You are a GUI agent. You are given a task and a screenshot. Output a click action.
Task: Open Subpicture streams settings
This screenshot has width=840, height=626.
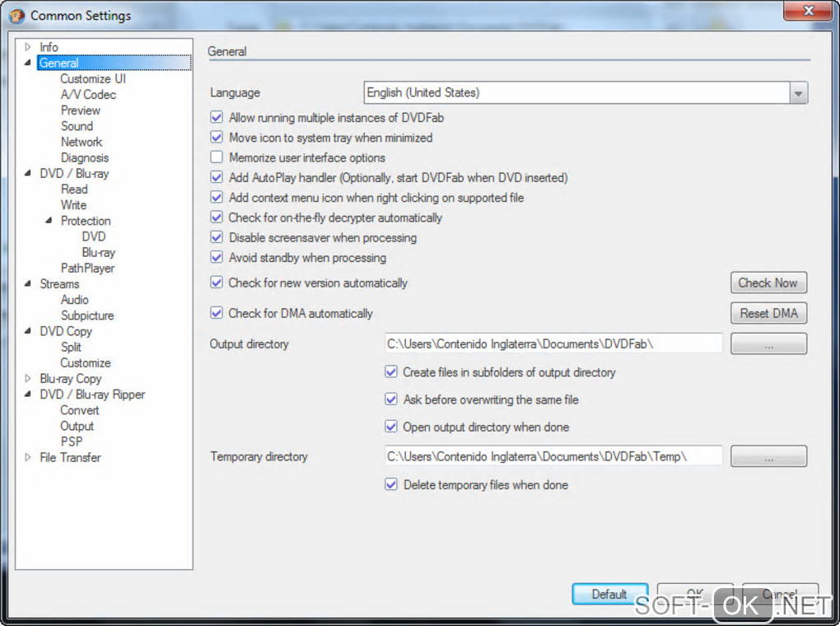(x=87, y=315)
